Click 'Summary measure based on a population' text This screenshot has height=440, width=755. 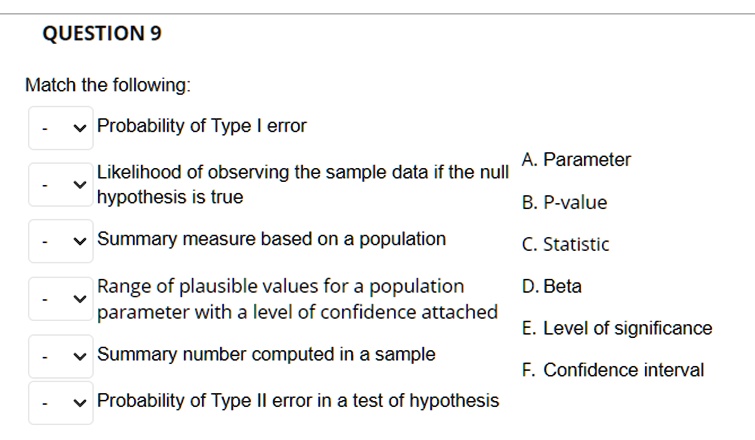[272, 239]
